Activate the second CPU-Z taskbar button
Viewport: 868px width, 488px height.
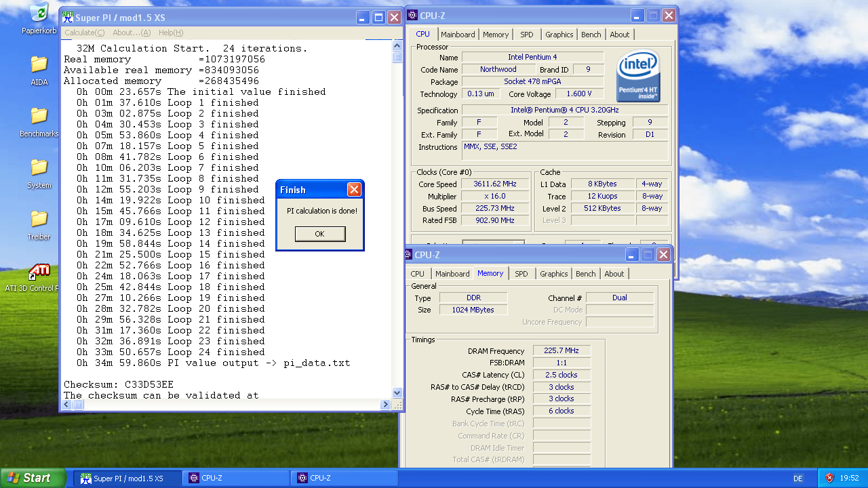point(344,479)
